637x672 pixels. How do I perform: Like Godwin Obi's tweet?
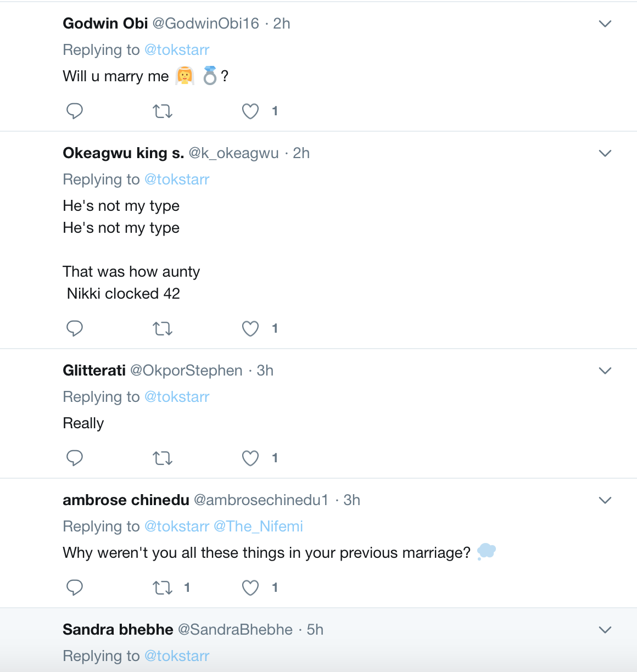tap(250, 111)
